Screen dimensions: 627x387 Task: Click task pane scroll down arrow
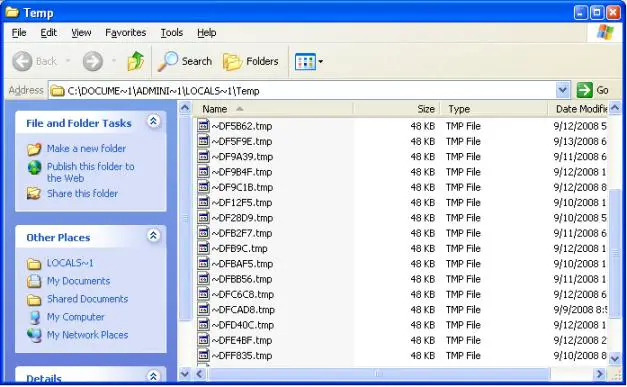pos(185,374)
